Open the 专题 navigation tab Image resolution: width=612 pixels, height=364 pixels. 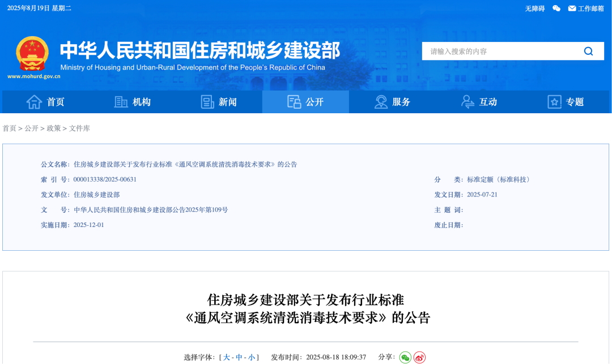pyautogui.click(x=566, y=102)
